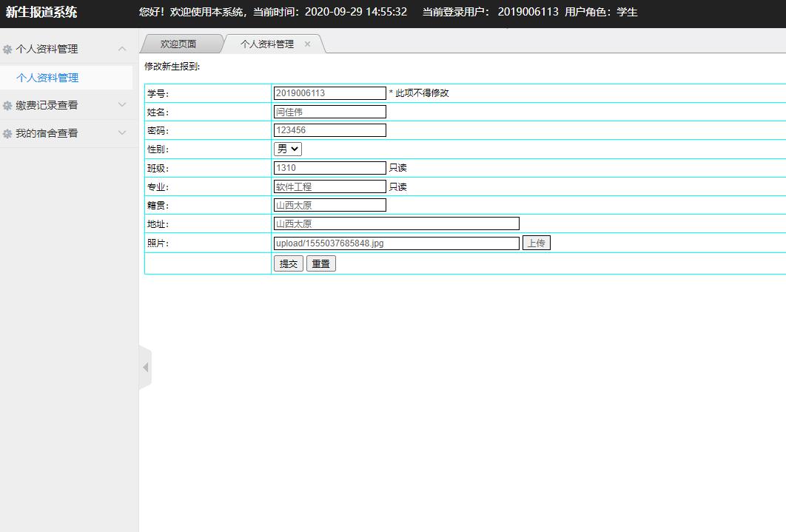
Task: Click the 地址 address input field
Action: [396, 223]
